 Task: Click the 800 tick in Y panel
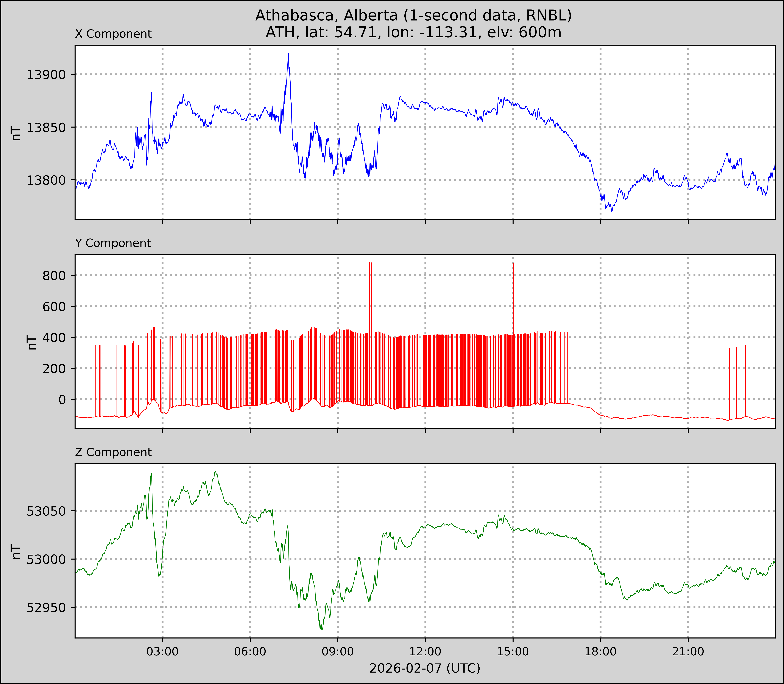tap(54, 276)
